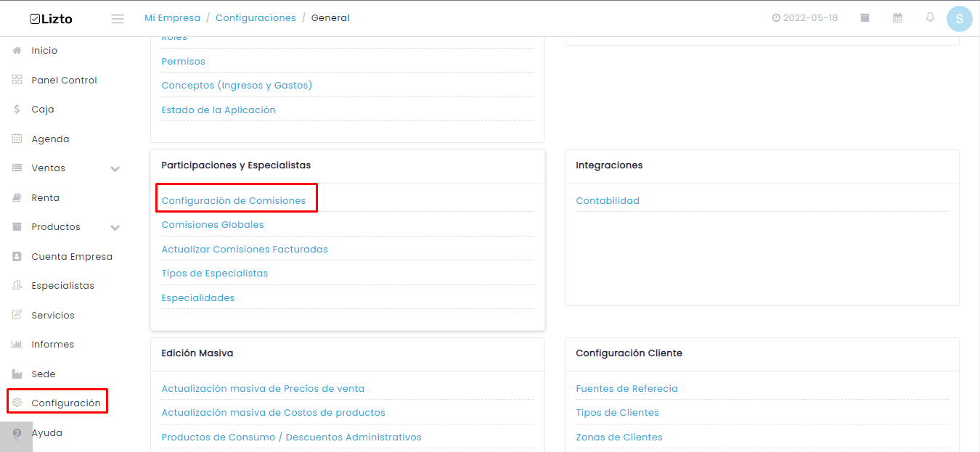Expand the Ventas submenu chevron
This screenshot has height=452, width=980.
coord(115,169)
